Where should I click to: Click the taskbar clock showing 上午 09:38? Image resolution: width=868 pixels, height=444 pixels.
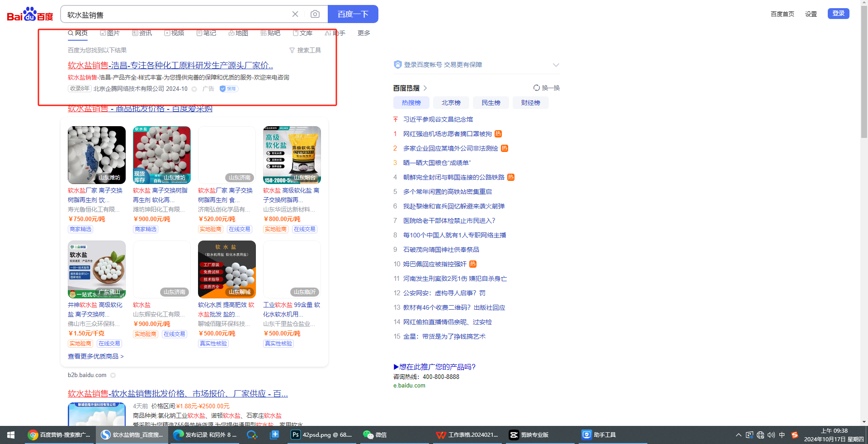click(834, 435)
